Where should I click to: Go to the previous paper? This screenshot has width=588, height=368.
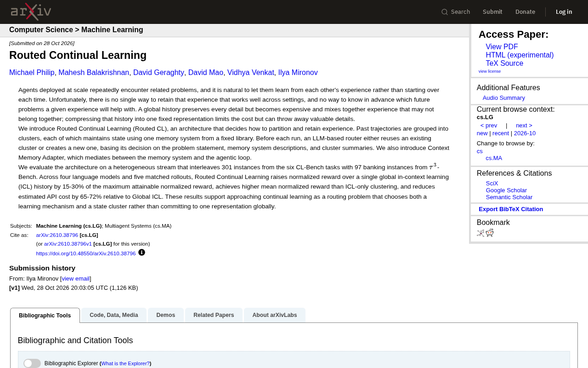coord(489,126)
